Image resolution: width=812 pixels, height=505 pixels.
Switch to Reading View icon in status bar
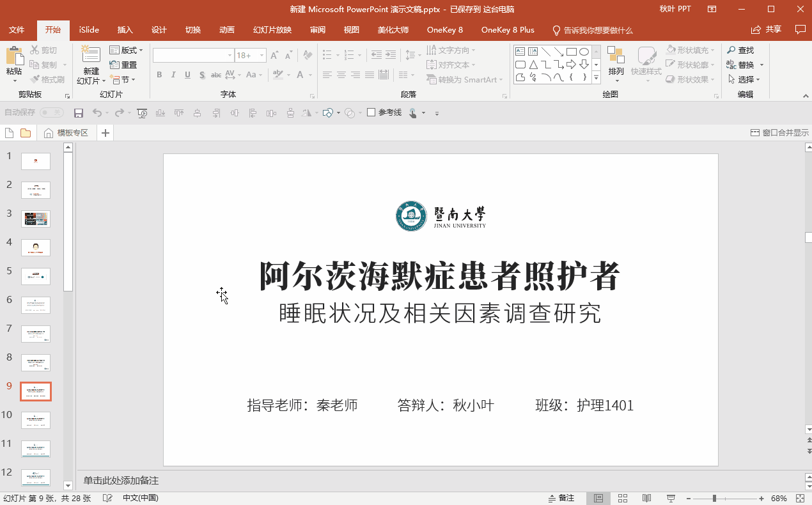click(x=646, y=498)
